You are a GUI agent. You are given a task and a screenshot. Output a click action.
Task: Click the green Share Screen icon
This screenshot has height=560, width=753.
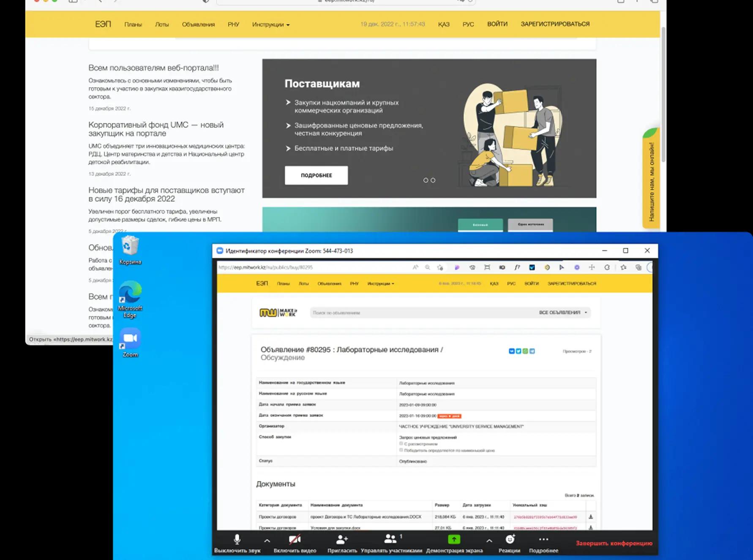point(454,539)
